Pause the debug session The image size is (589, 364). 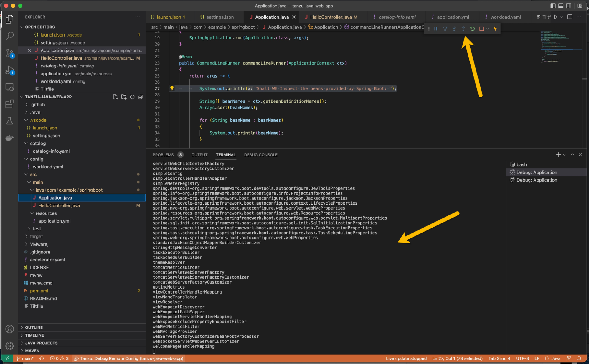pos(435,29)
